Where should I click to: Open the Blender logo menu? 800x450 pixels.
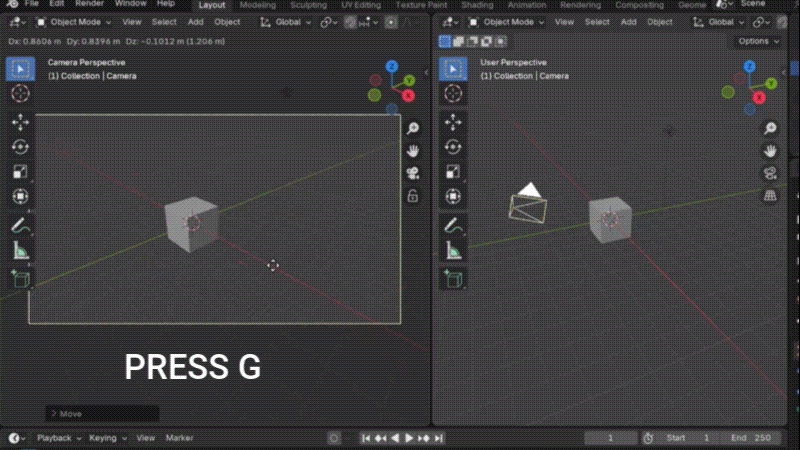12,4
